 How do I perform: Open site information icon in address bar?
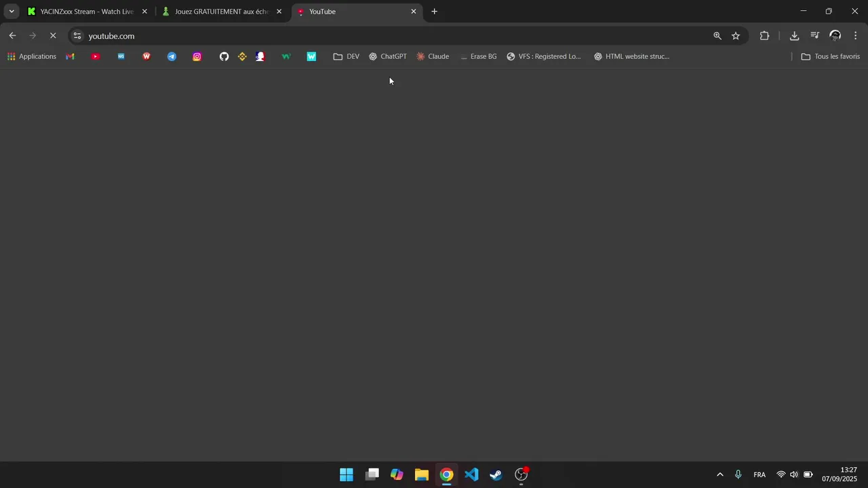[77, 36]
